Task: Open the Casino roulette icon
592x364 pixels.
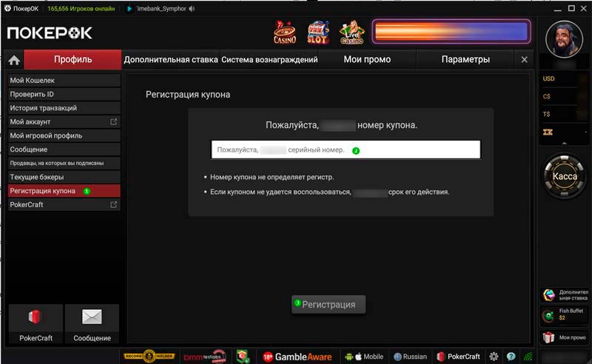Action: [285, 33]
